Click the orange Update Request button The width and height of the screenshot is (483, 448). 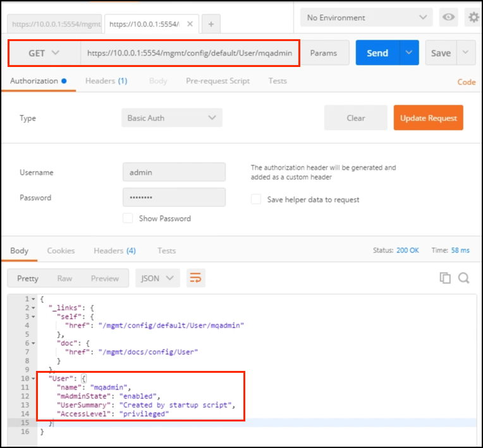coord(428,118)
